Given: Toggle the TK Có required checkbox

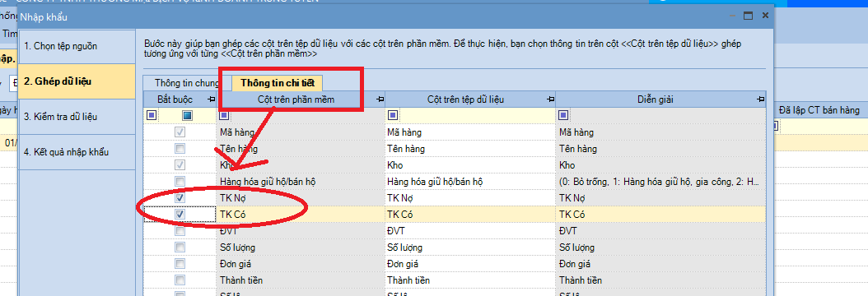Looking at the screenshot, I should [x=180, y=214].
